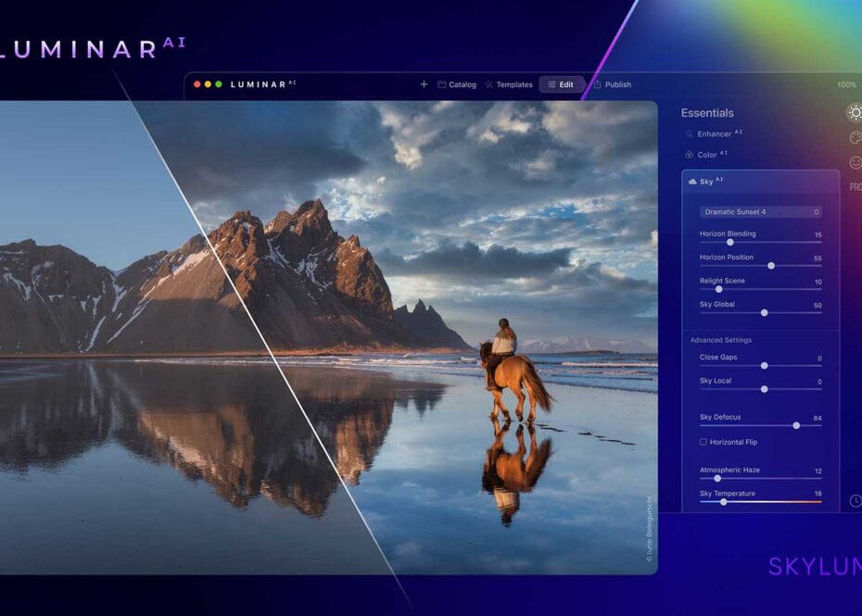
Task: Click the 100% zoom level
Action: (x=846, y=84)
